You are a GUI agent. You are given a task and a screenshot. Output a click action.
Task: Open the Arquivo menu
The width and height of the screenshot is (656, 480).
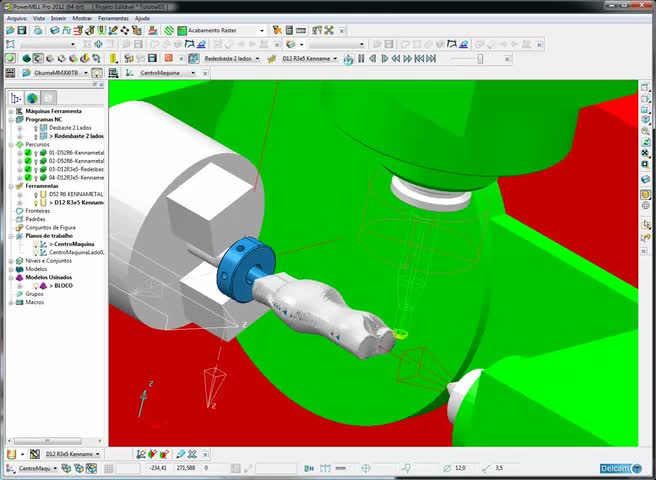(17, 18)
